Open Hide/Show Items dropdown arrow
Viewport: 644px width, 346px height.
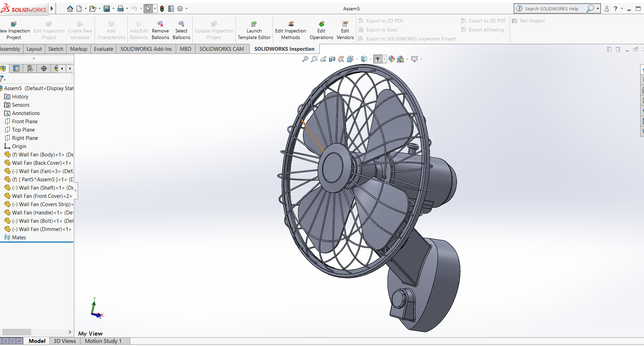tap(384, 59)
